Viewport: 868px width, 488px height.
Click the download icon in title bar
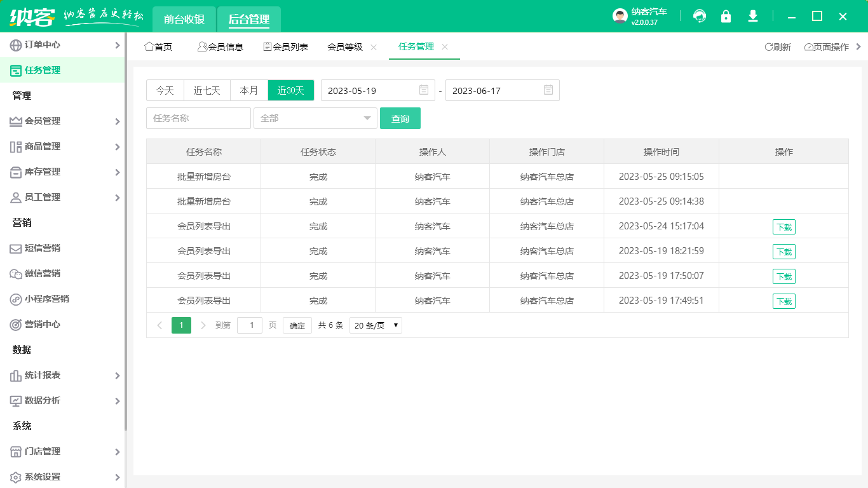752,16
